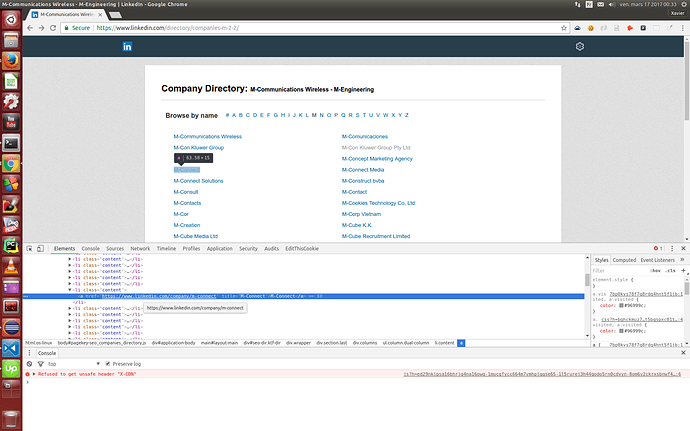
Task: Click the console filter funnel icon
Action: click(x=40, y=364)
